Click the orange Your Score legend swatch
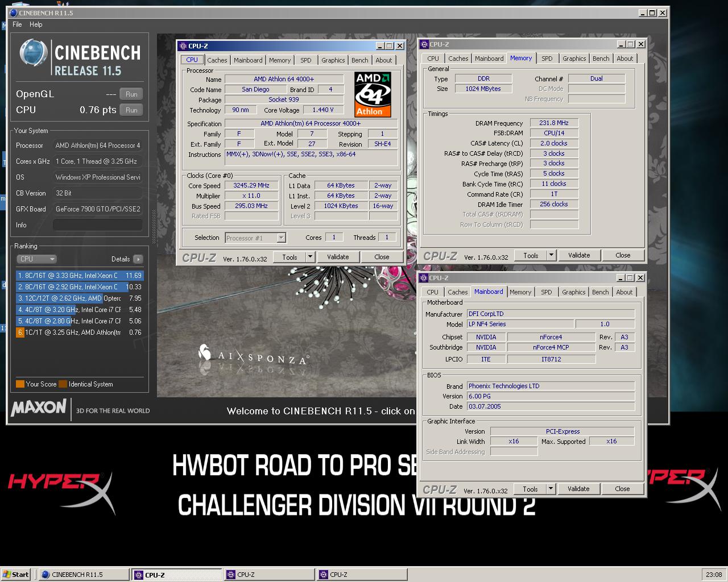Viewport: 728px width, 582px height. pos(20,384)
